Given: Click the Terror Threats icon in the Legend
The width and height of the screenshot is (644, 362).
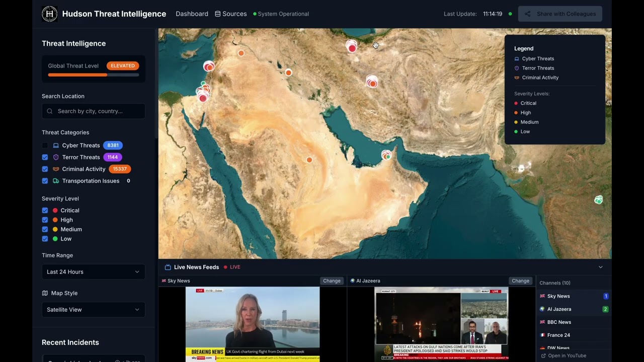Looking at the screenshot, I should click(x=517, y=68).
